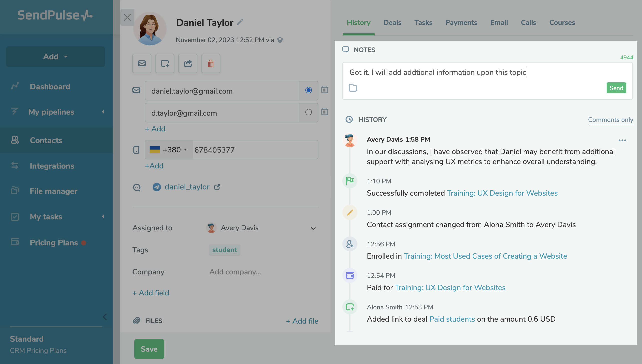Open the Courses tab
The width and height of the screenshot is (642, 364).
(562, 22)
